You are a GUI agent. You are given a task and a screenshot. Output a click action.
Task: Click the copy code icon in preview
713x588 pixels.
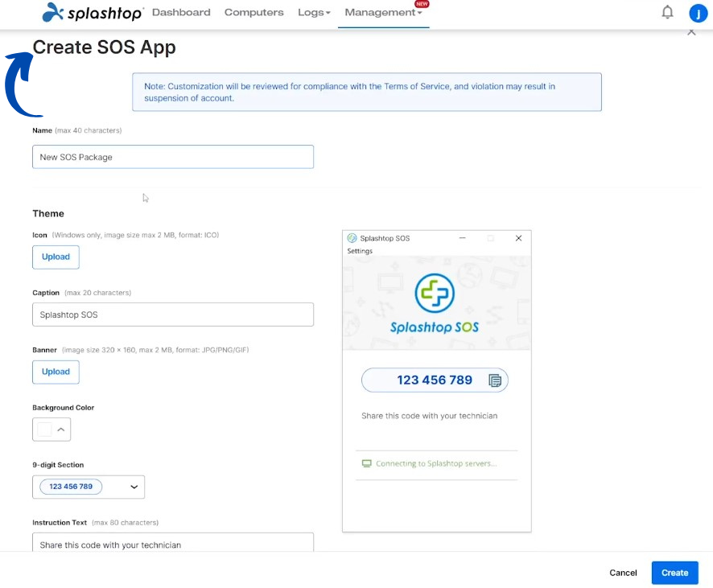point(496,380)
